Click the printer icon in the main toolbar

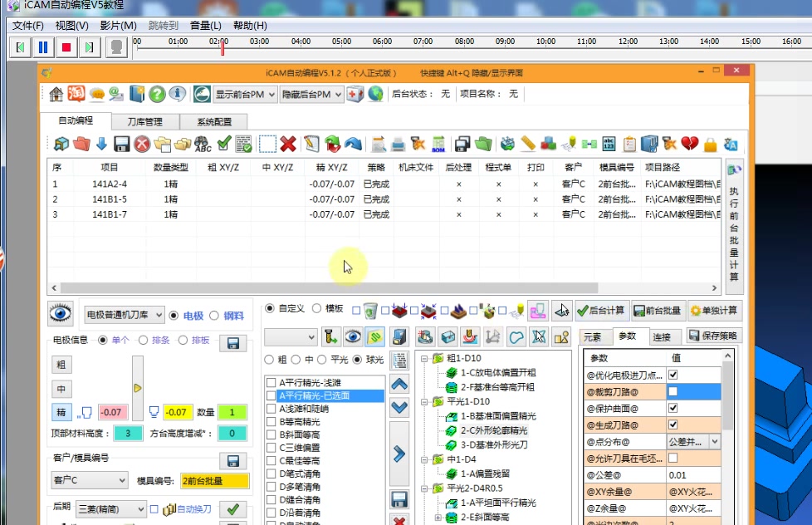click(398, 143)
